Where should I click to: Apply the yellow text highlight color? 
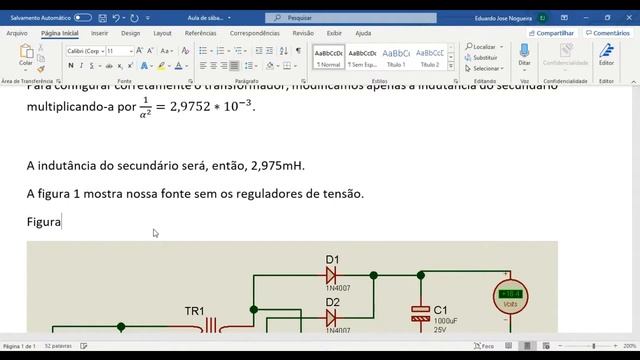click(162, 66)
